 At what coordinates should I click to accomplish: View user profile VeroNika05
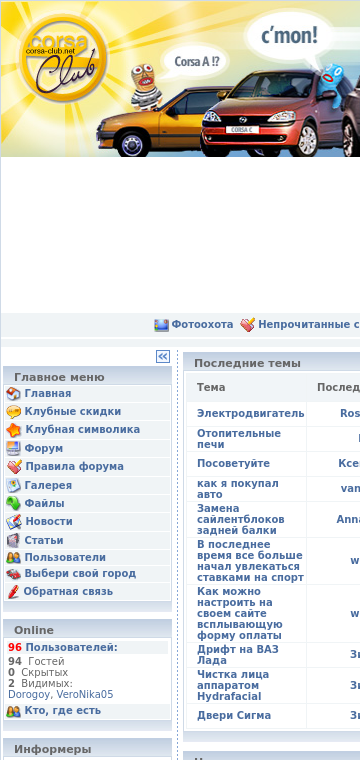point(85,695)
